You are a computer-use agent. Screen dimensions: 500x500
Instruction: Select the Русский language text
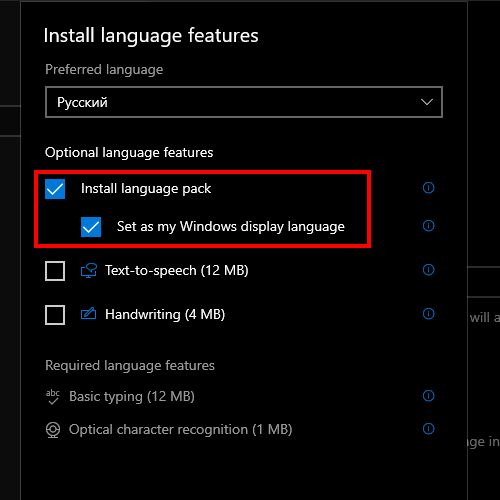click(82, 102)
